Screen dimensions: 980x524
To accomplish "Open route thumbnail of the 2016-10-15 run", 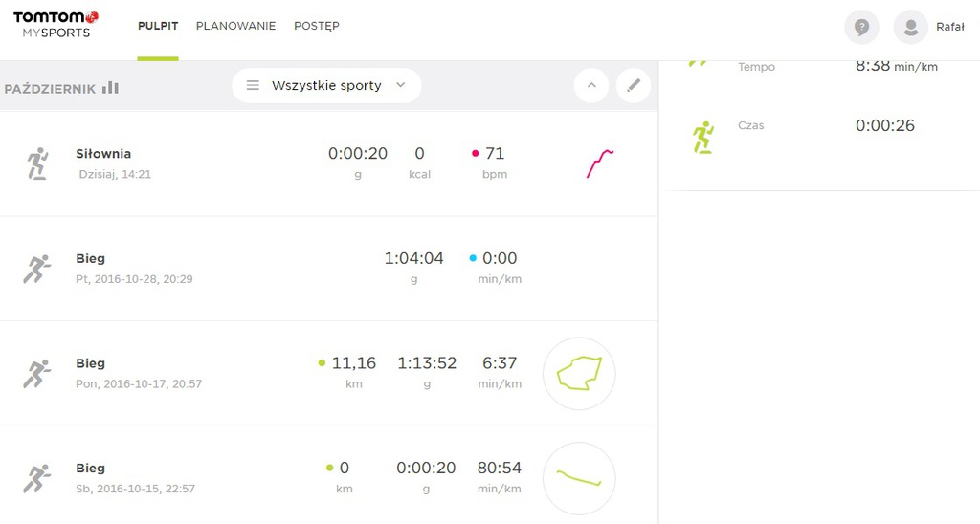I will tap(579, 478).
